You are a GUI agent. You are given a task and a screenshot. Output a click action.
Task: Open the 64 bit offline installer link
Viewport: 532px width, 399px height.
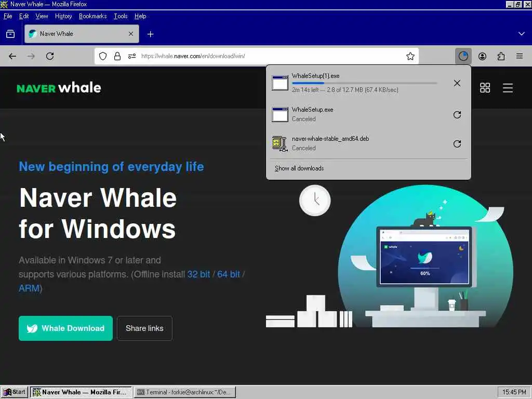229,274
